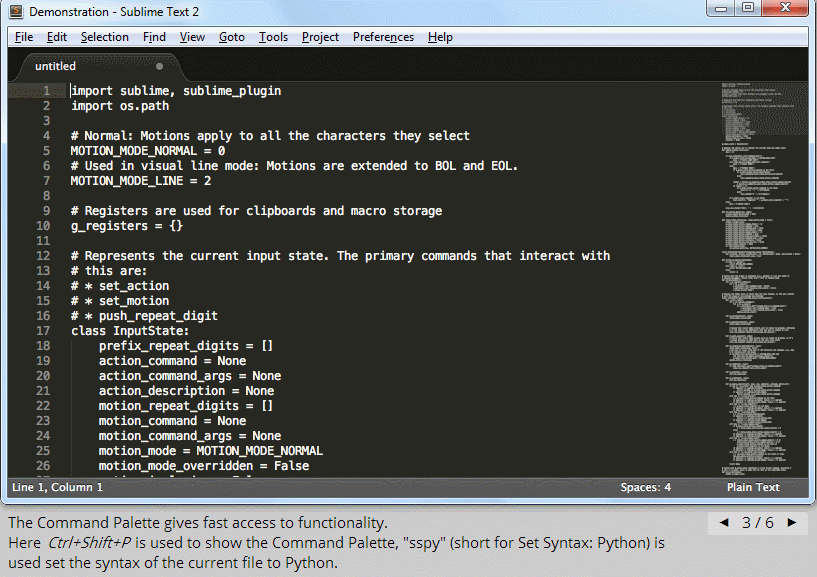Click 'MOTION_MODE_NORMAL = 0' line

pyautogui.click(x=148, y=151)
